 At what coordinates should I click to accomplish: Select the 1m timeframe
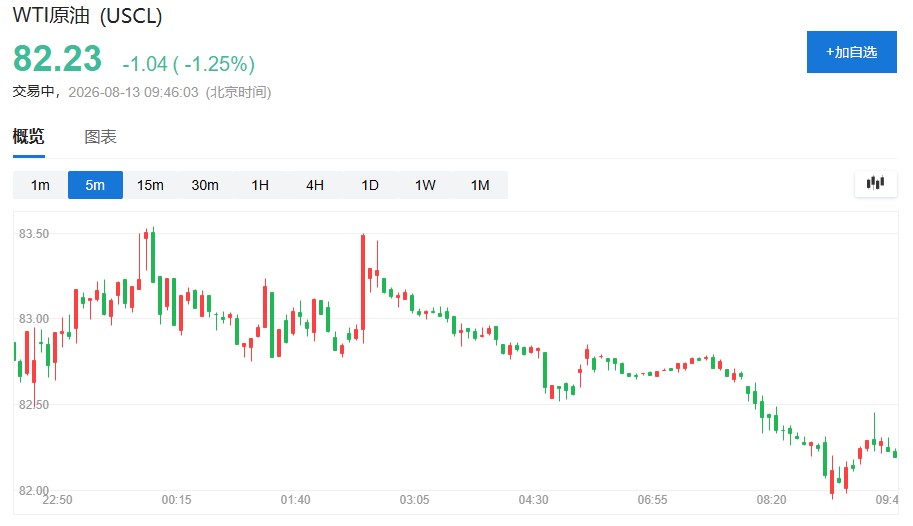pos(40,185)
